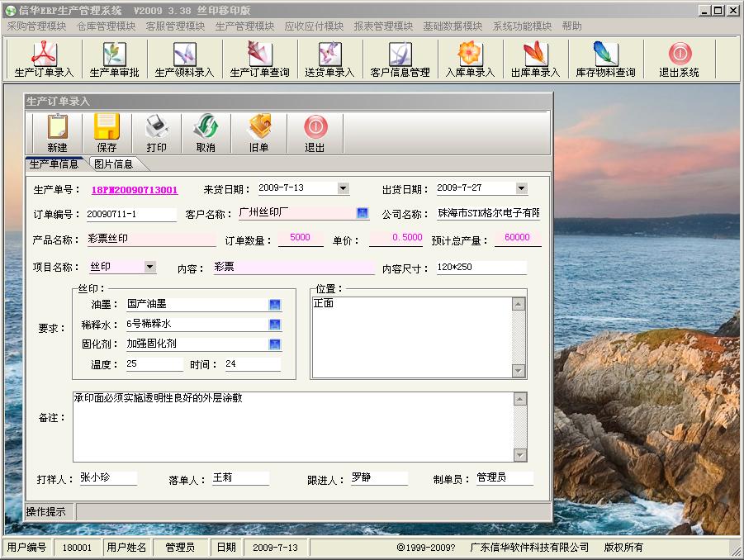Viewport: 744px width, 560px height.
Task: Click into the 订单数量 input field
Action: coord(301,239)
